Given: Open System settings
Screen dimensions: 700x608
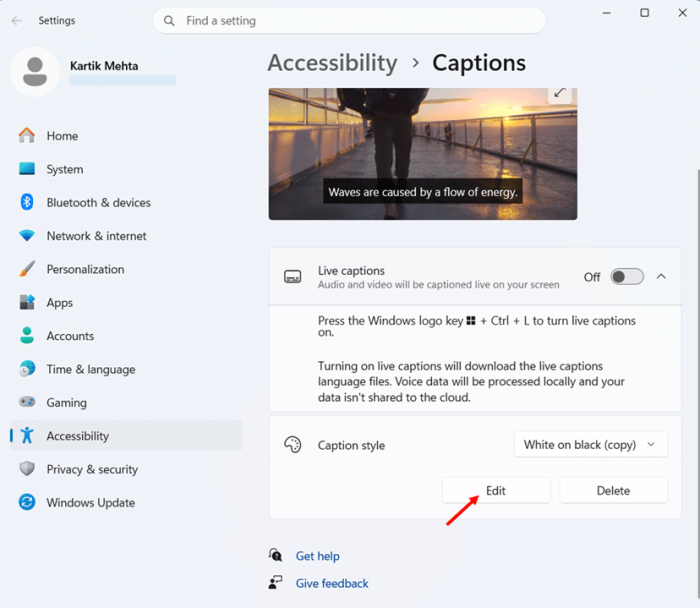Looking at the screenshot, I should pos(126,169).
